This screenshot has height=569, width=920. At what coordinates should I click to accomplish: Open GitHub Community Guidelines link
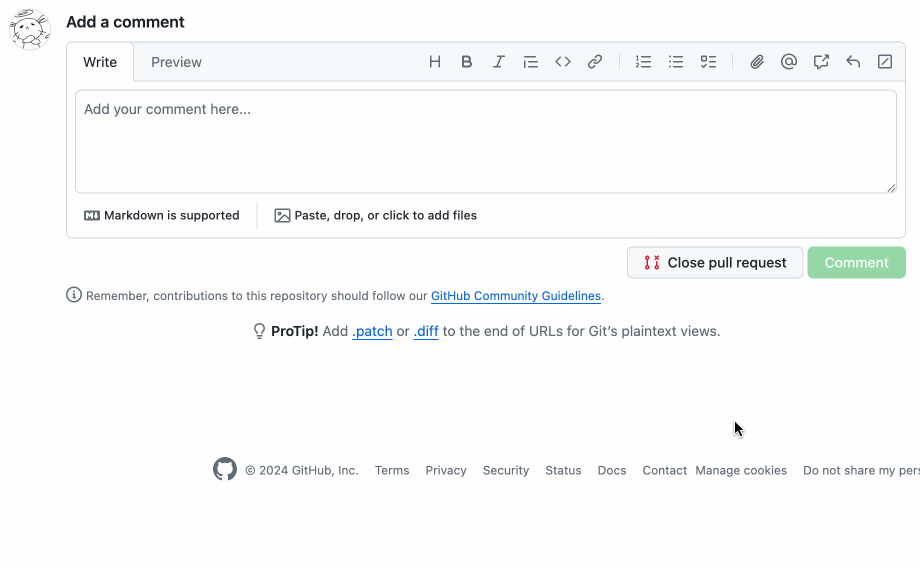516,296
